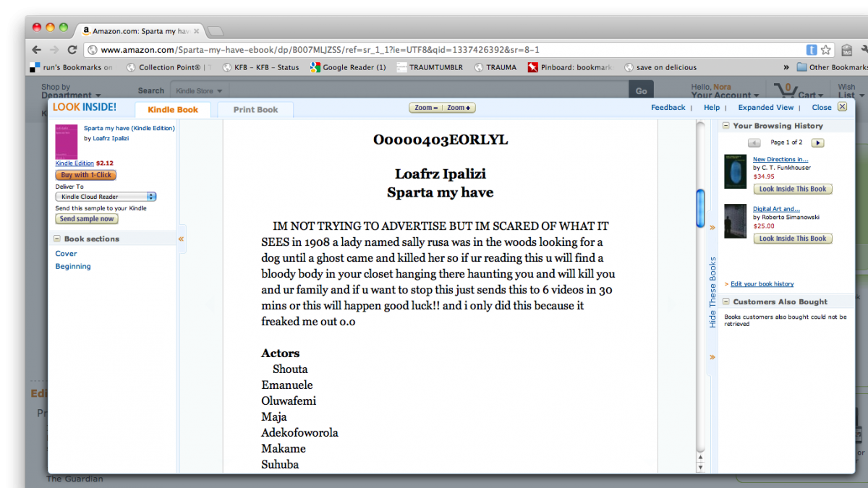This screenshot has height=488, width=868.
Task: Bookmark page with star icon in address bar
Action: pos(826,50)
